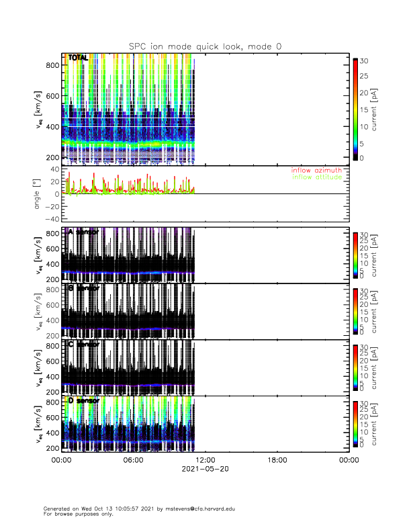
Task: Click the TOTAL panel current colorbar
Action: [355, 109]
